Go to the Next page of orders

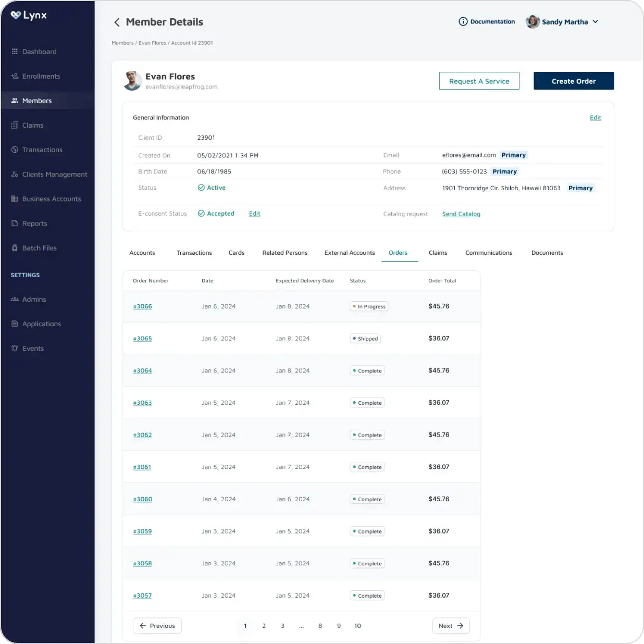tap(451, 626)
